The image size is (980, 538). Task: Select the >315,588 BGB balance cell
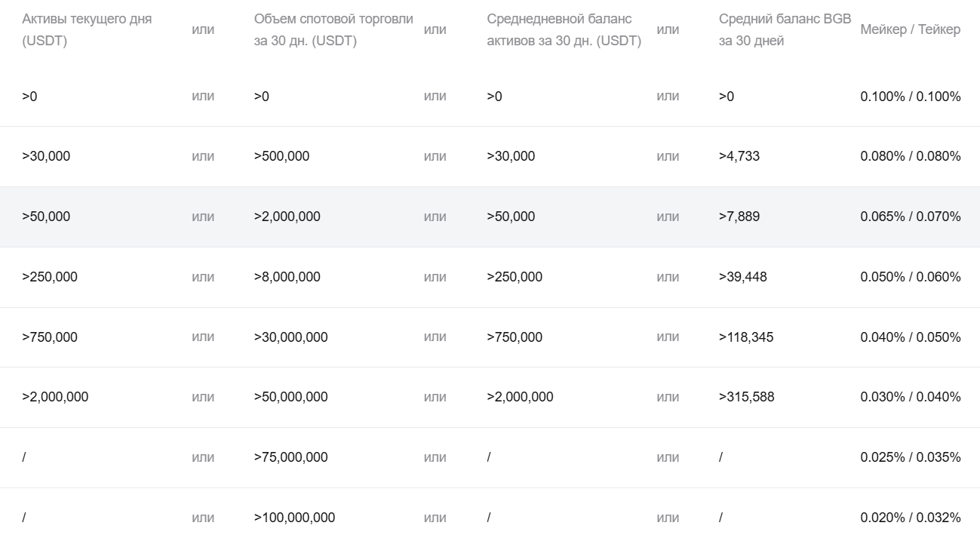click(x=746, y=397)
